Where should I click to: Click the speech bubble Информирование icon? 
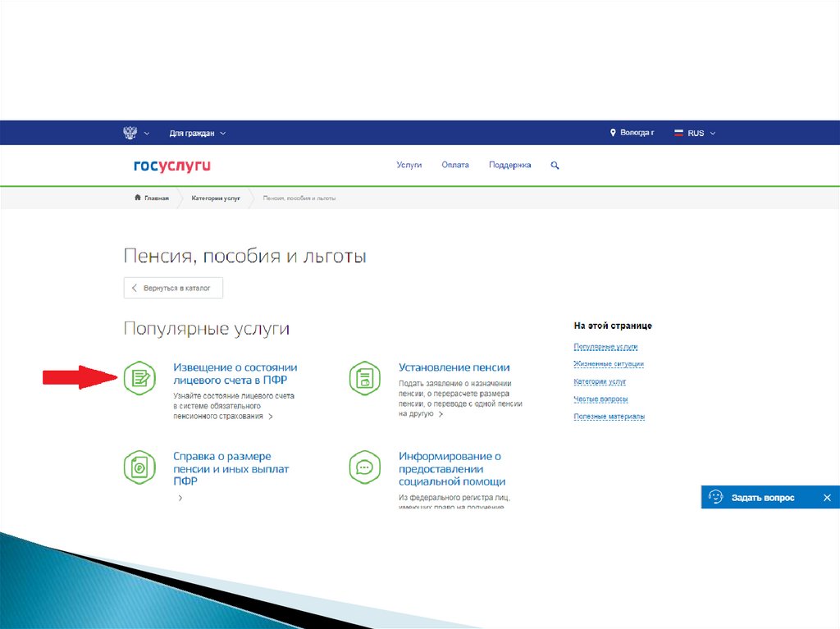coord(365,467)
